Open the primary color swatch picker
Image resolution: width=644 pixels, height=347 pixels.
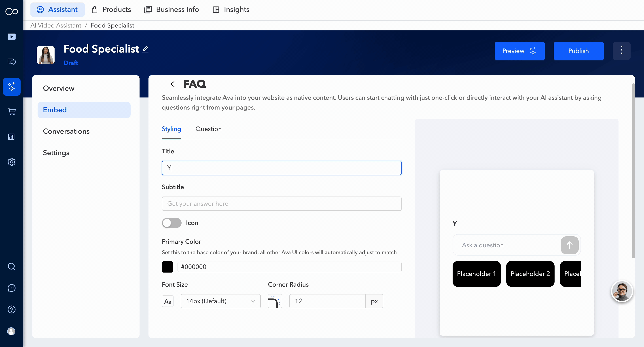pyautogui.click(x=167, y=267)
